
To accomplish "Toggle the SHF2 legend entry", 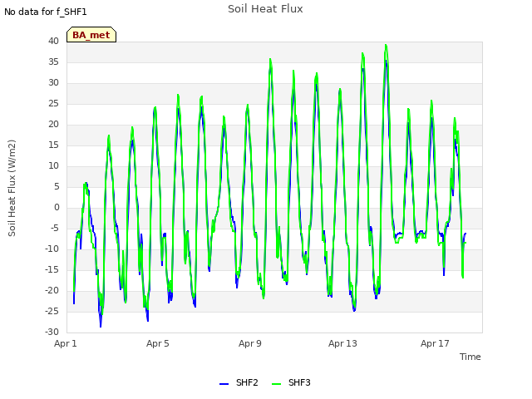I will (x=239, y=382).
